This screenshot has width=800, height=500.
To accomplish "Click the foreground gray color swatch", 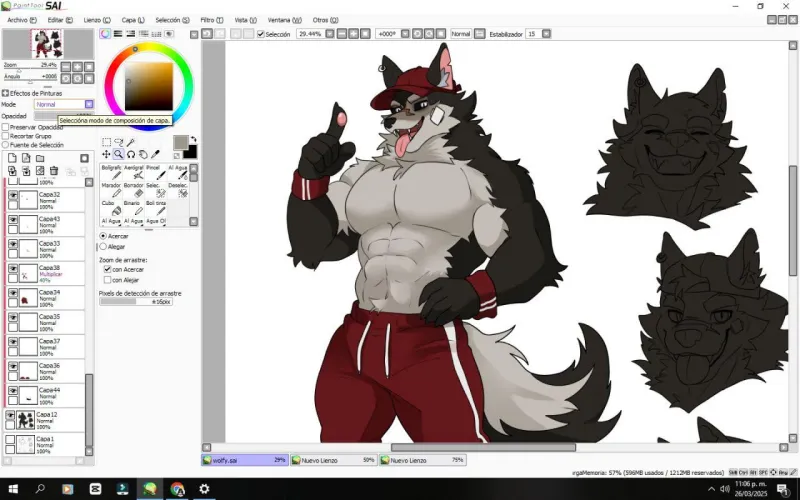I will pyautogui.click(x=181, y=142).
